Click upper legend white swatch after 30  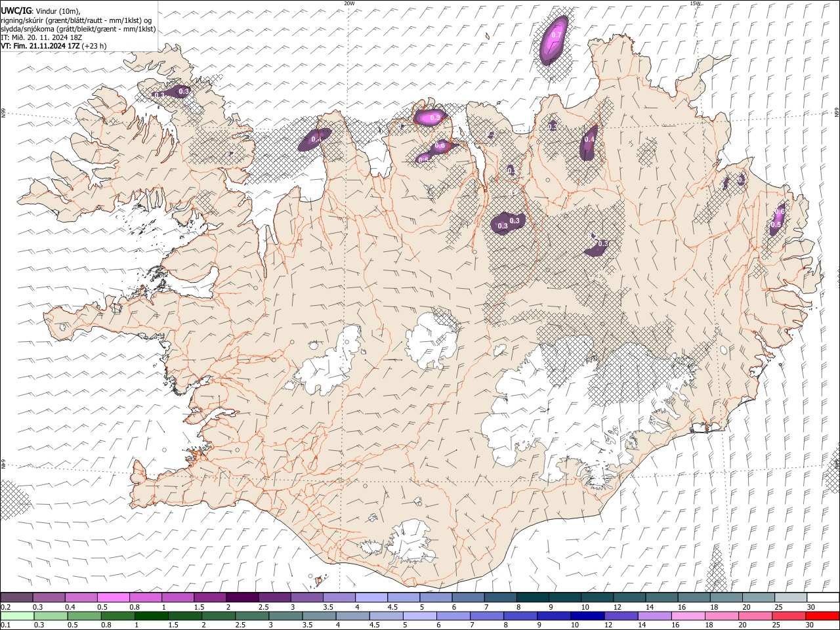822,598
